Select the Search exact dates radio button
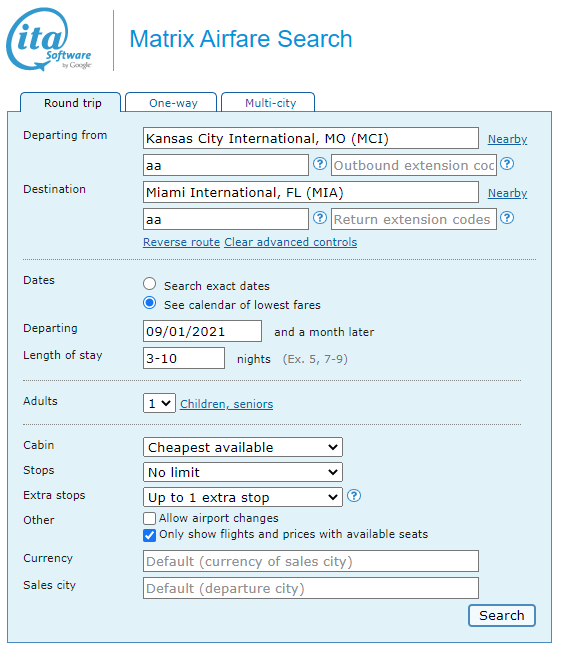 (150, 284)
